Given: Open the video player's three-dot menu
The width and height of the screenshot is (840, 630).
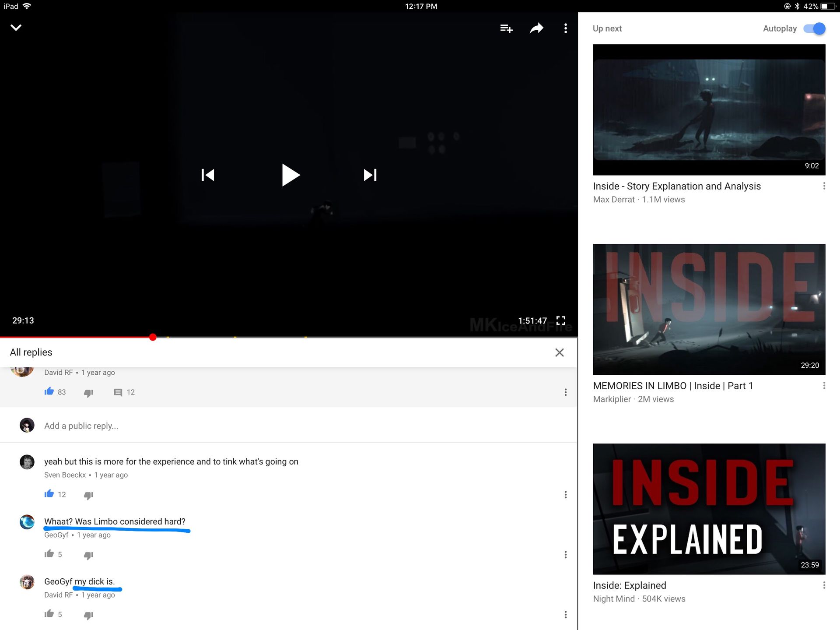Looking at the screenshot, I should click(566, 28).
